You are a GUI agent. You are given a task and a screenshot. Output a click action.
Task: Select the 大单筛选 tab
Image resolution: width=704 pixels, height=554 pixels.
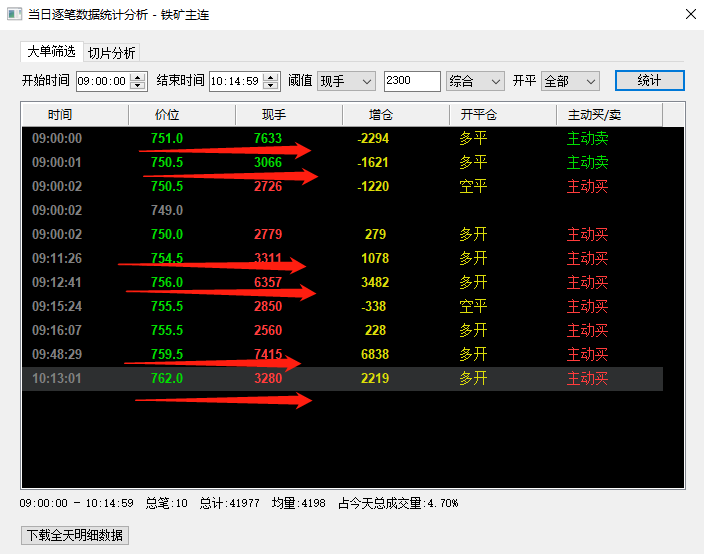tap(51, 52)
